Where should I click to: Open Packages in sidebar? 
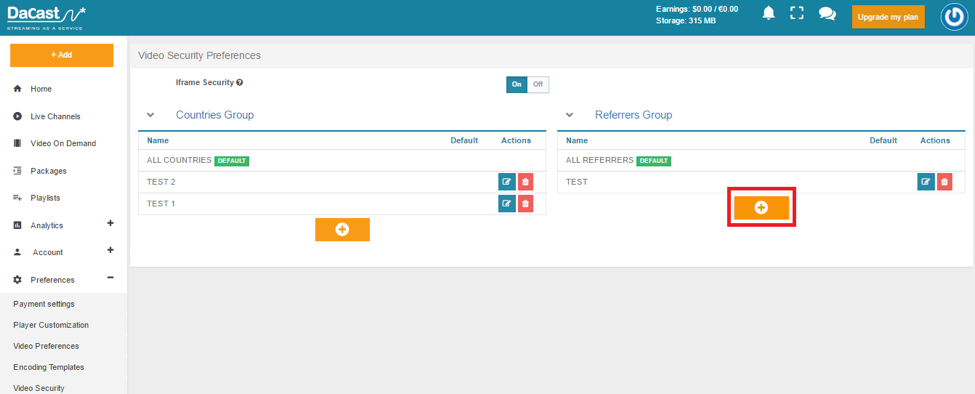(x=49, y=171)
